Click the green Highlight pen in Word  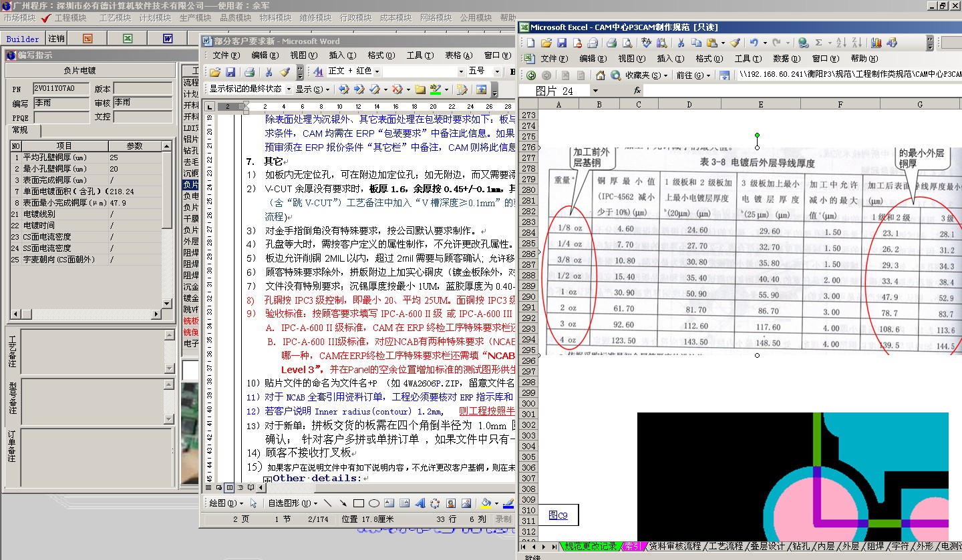coord(436,89)
